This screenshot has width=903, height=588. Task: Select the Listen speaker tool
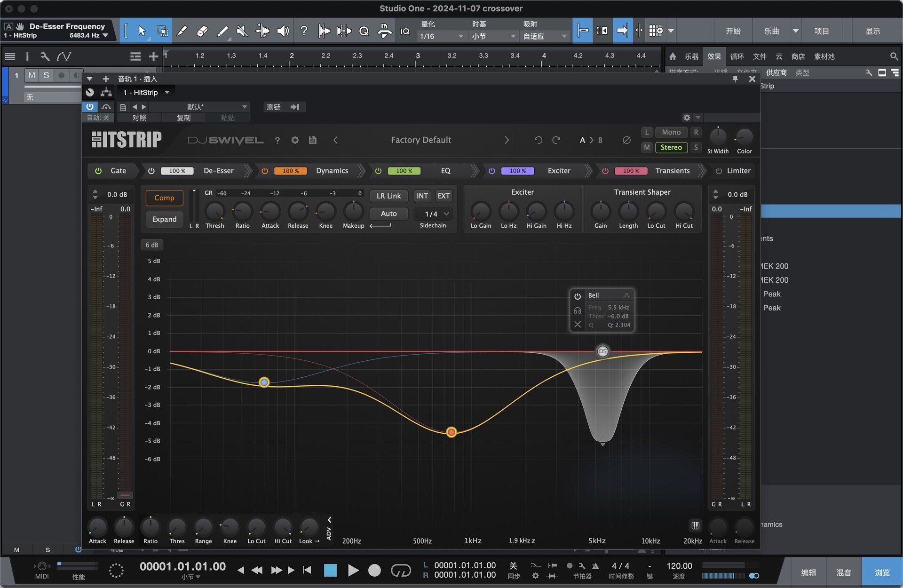283,31
